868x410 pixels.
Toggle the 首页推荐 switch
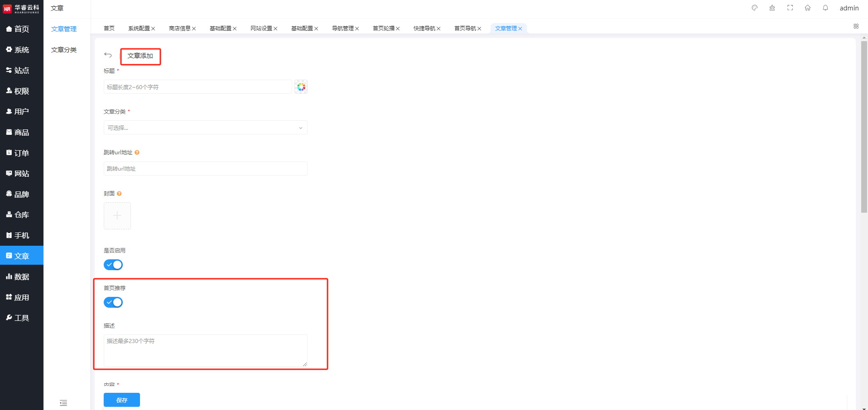pyautogui.click(x=113, y=302)
